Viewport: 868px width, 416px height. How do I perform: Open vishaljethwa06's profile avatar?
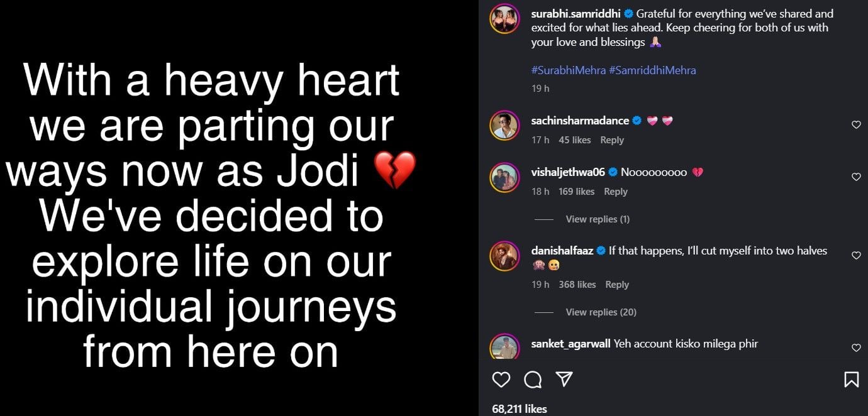point(504,178)
